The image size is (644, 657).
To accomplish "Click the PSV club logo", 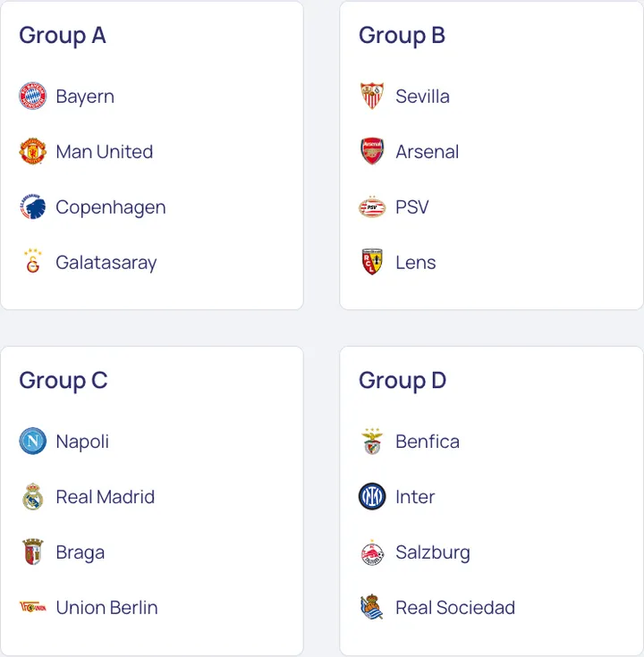I will [372, 207].
